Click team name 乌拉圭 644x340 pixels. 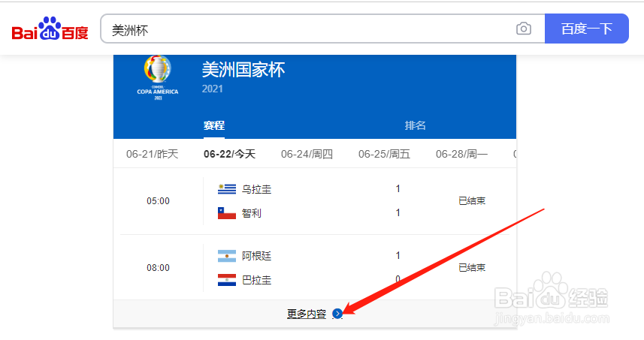(257, 189)
